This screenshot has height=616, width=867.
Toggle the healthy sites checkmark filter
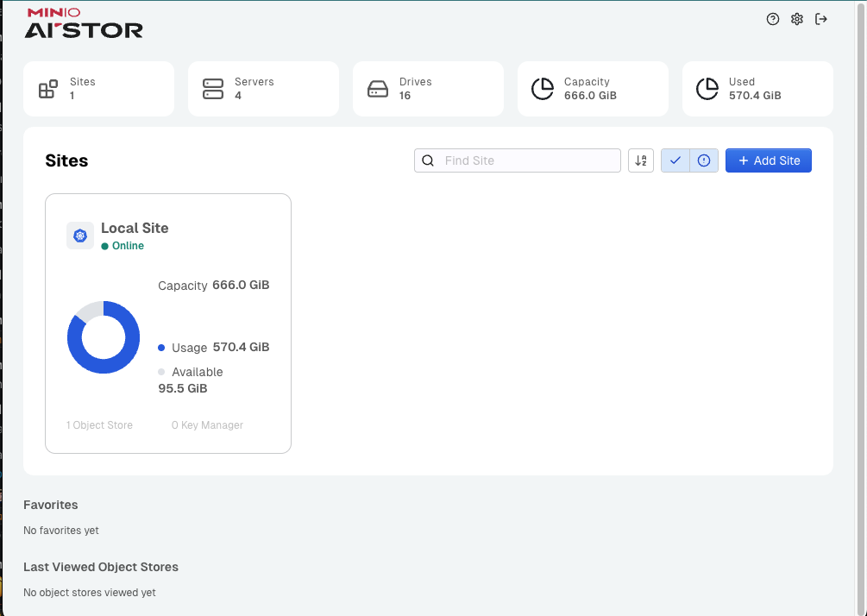675,160
